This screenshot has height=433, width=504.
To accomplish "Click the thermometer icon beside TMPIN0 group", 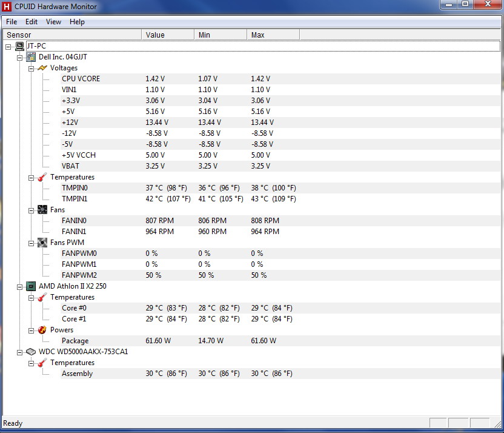I will [x=42, y=177].
